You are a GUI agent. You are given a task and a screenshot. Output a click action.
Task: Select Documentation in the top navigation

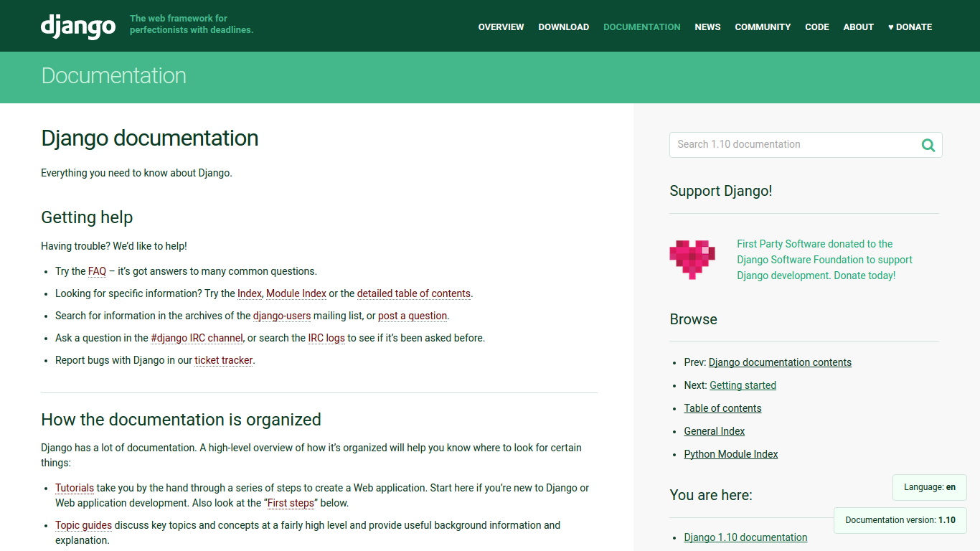pyautogui.click(x=641, y=27)
